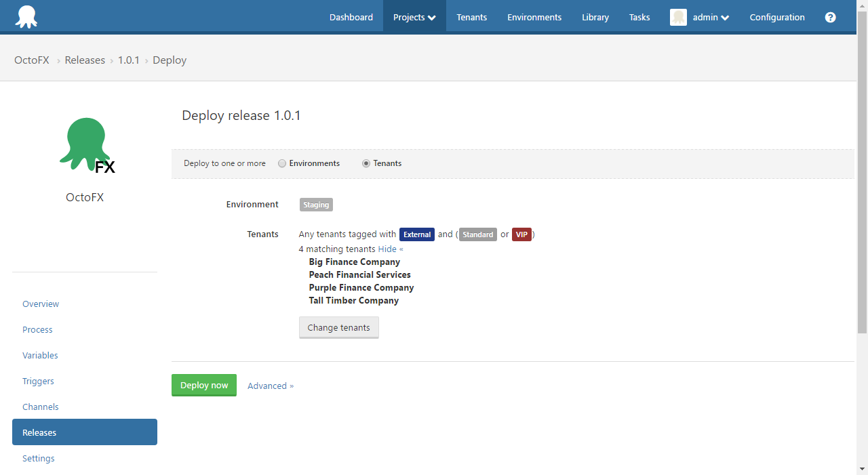Open the Projects navigation dropdown

pyautogui.click(x=414, y=17)
